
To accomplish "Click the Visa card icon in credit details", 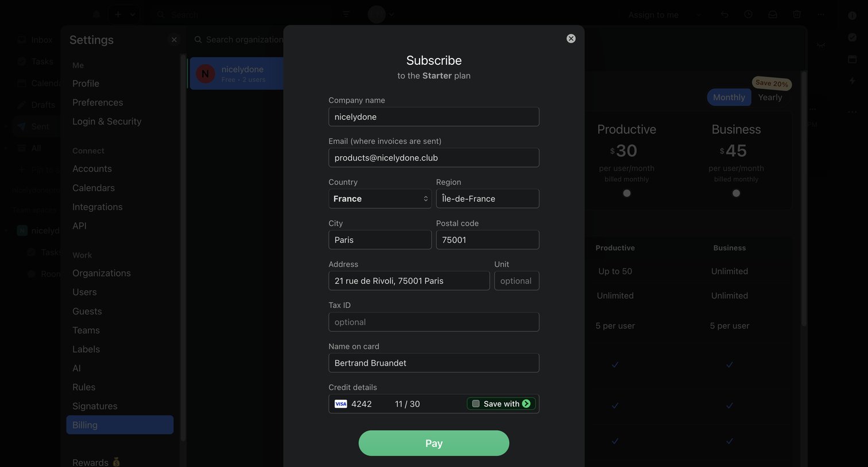I will click(x=341, y=404).
